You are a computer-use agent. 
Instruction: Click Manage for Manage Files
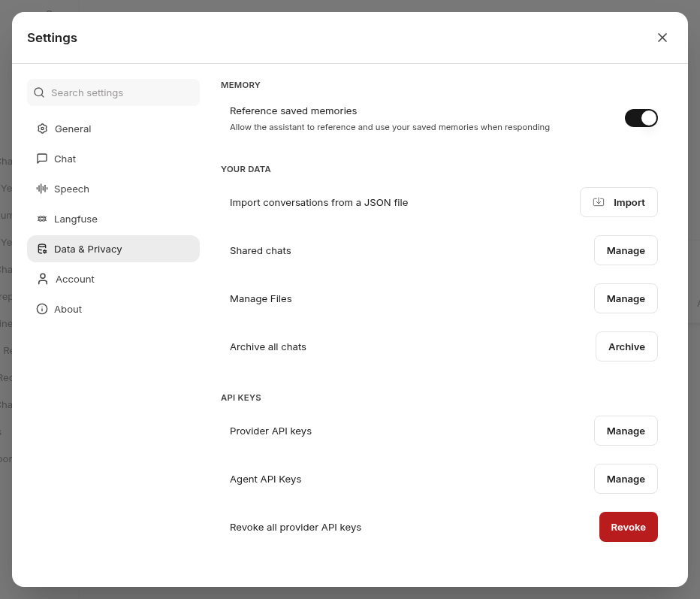[626, 298]
